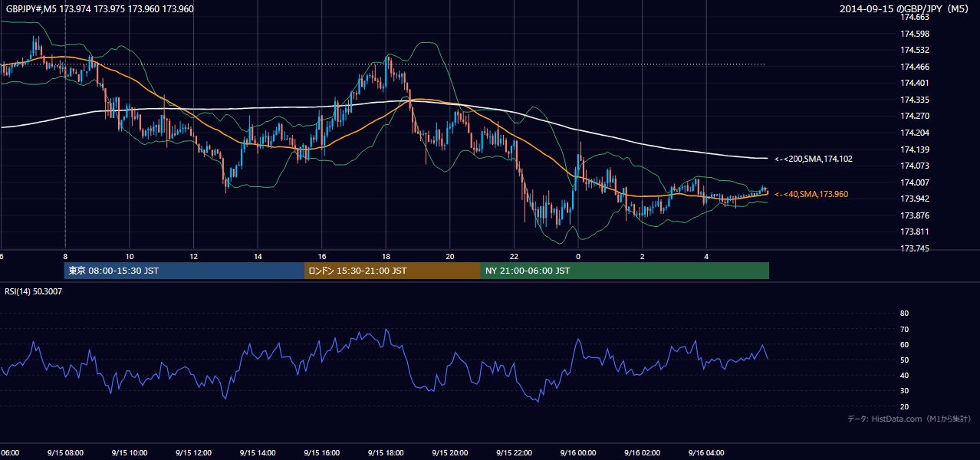The height and width of the screenshot is (460, 980).
Task: Click the ロンドン 15:30-21:00 JST session bar
Action: point(393,271)
